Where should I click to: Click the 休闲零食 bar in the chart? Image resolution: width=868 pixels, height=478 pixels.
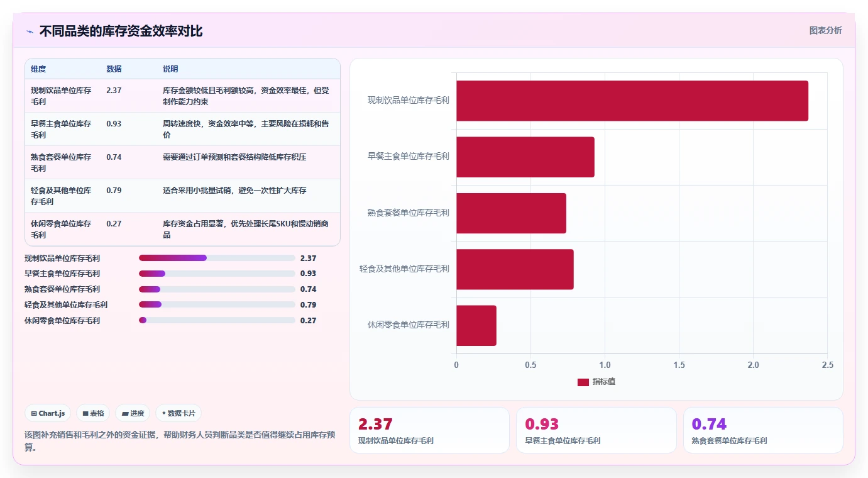pos(476,325)
